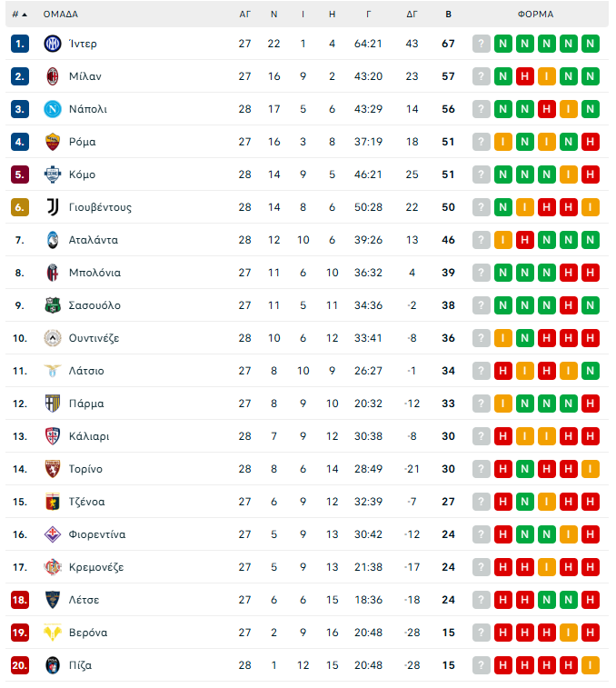Click the AC Milan club crest

point(53,76)
